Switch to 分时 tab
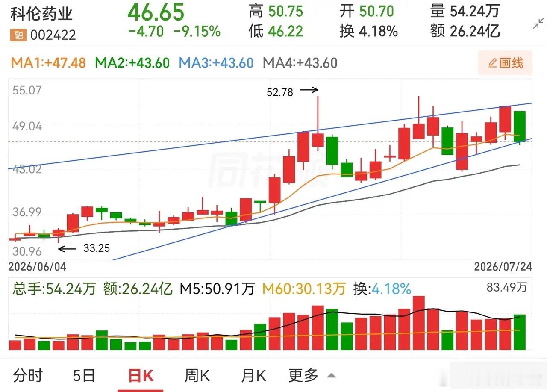 click(x=28, y=376)
